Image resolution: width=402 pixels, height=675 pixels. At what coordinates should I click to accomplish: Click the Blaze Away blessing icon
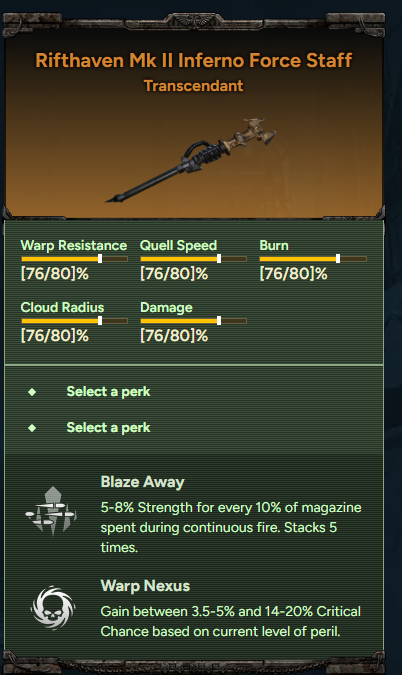tap(51, 511)
